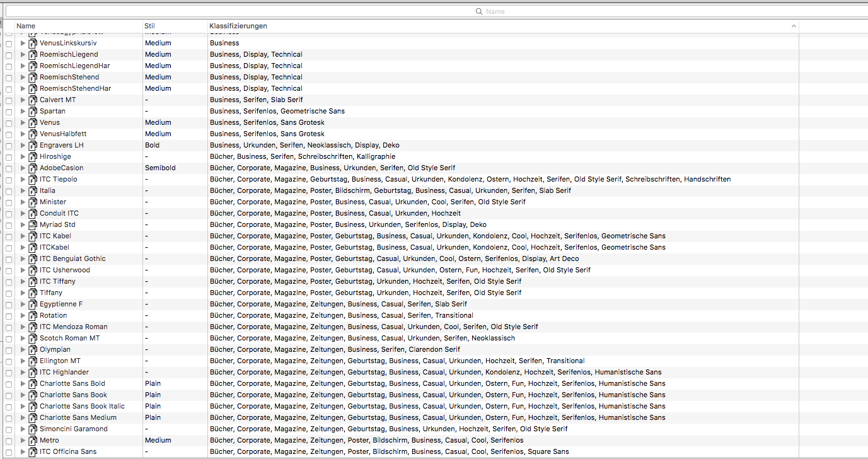868x459 pixels.
Task: Click the Calvert MT 'Slab Serif' classification
Action: pyautogui.click(x=287, y=100)
